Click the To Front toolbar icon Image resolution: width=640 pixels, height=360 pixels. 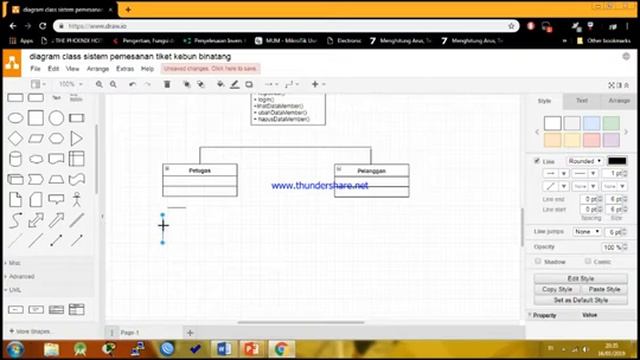coord(187,84)
